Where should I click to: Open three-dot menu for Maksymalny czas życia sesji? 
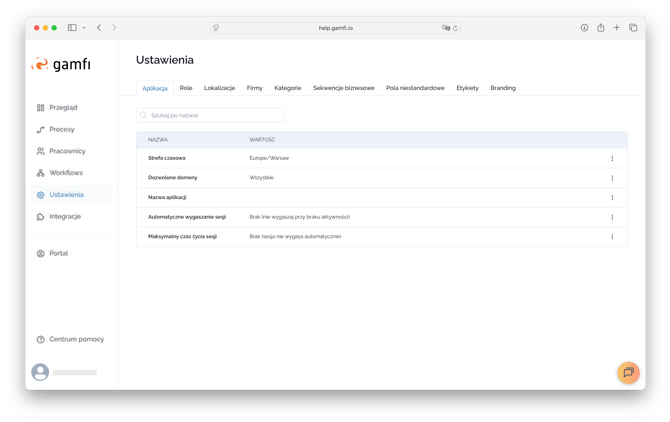click(x=612, y=237)
